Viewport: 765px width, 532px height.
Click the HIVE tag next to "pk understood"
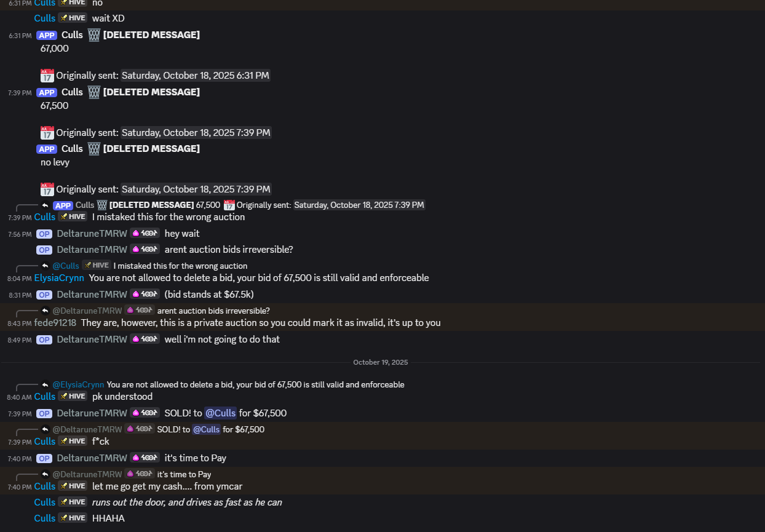[x=73, y=397]
